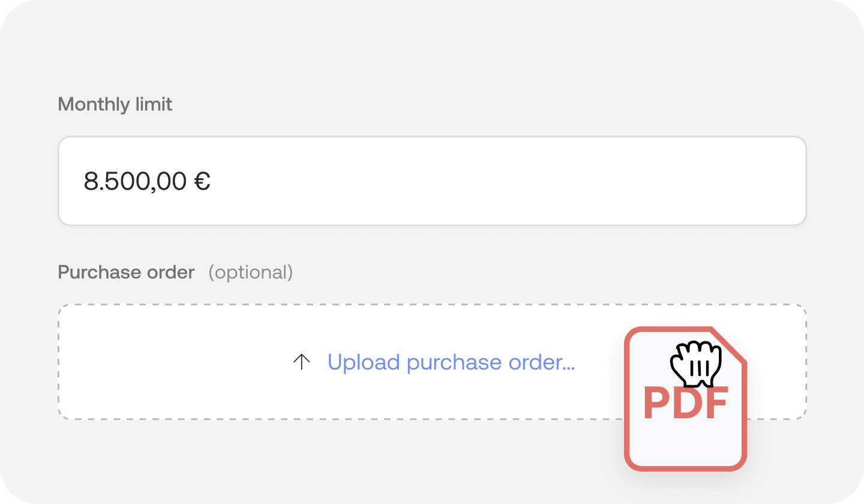Image resolution: width=864 pixels, height=504 pixels.
Task: Focus the Monthly limit input field
Action: (x=432, y=181)
